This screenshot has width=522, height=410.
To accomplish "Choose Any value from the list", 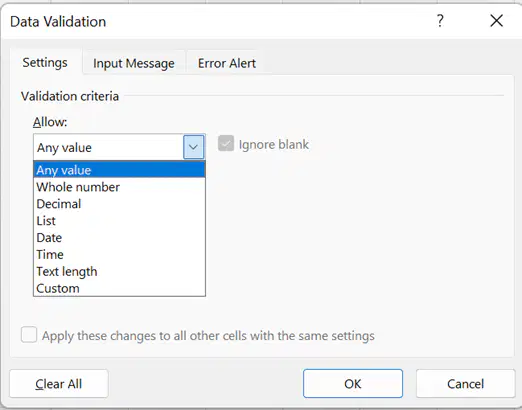I will pos(119,170).
